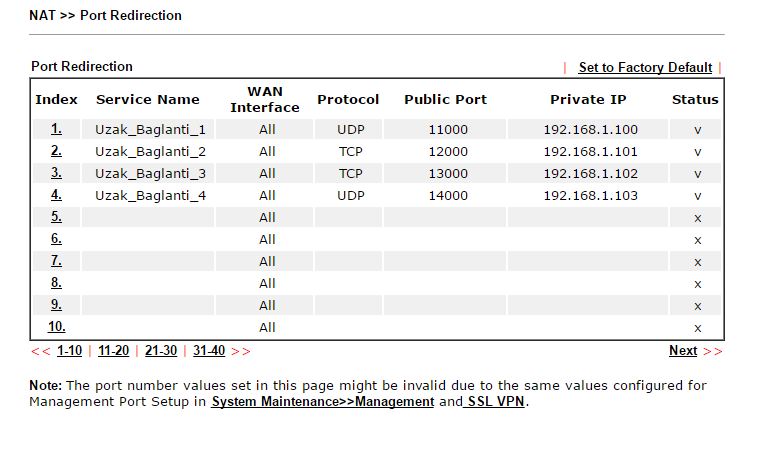The height and width of the screenshot is (455, 760).
Task: Select index 6 link
Action: [x=56, y=239]
